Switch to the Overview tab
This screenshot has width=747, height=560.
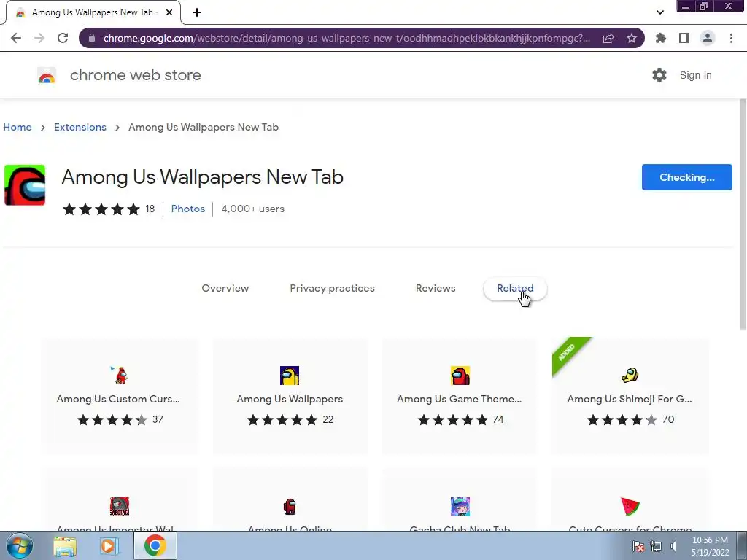click(225, 288)
